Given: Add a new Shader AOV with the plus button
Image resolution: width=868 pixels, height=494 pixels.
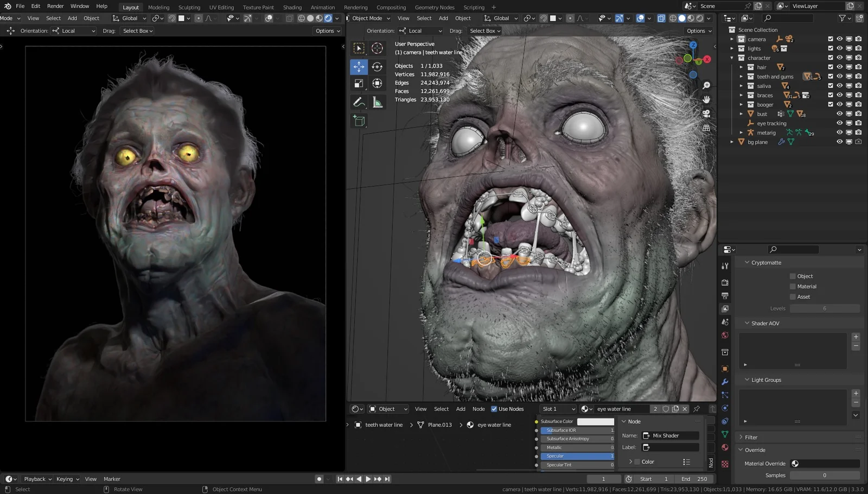Looking at the screenshot, I should 856,337.
